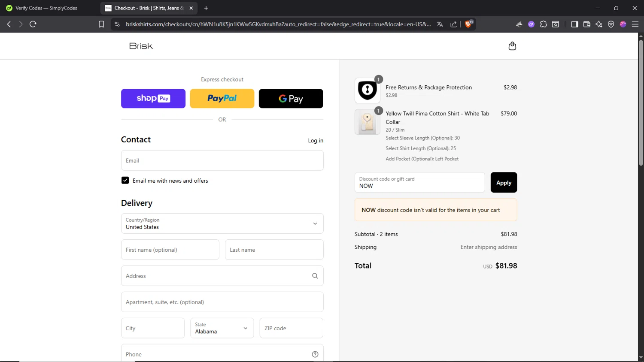
Task: Click the invalid discount code message
Action: tap(436, 210)
